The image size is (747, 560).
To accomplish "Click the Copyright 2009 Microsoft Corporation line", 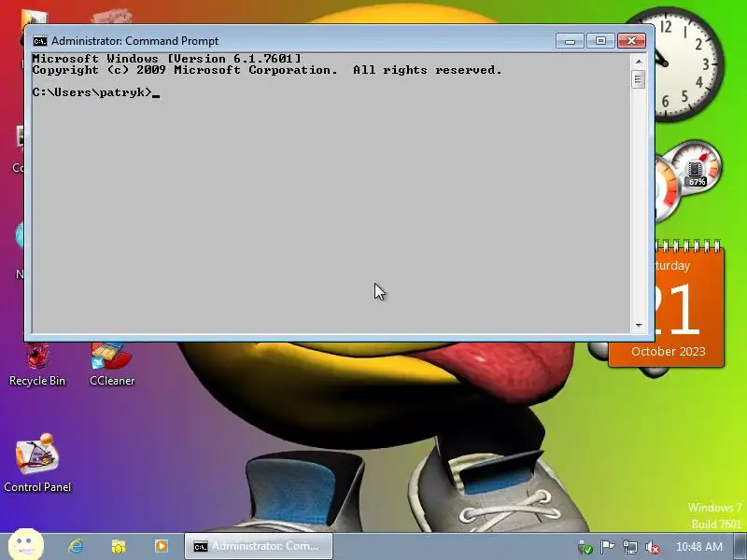I will [267, 70].
